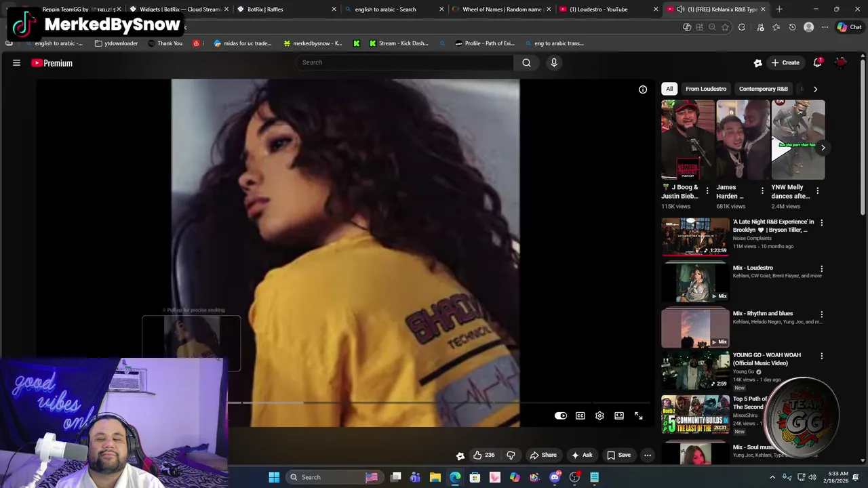Screen dimensions: 868x488
Task: Open Edge favorites list icon
Action: click(776, 27)
